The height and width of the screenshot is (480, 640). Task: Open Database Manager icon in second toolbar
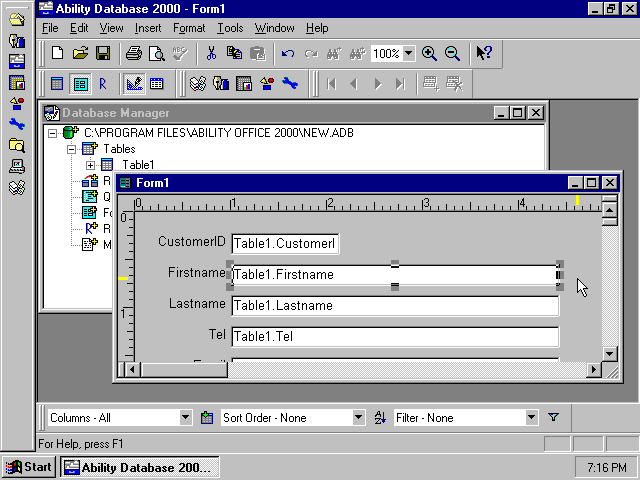198,84
